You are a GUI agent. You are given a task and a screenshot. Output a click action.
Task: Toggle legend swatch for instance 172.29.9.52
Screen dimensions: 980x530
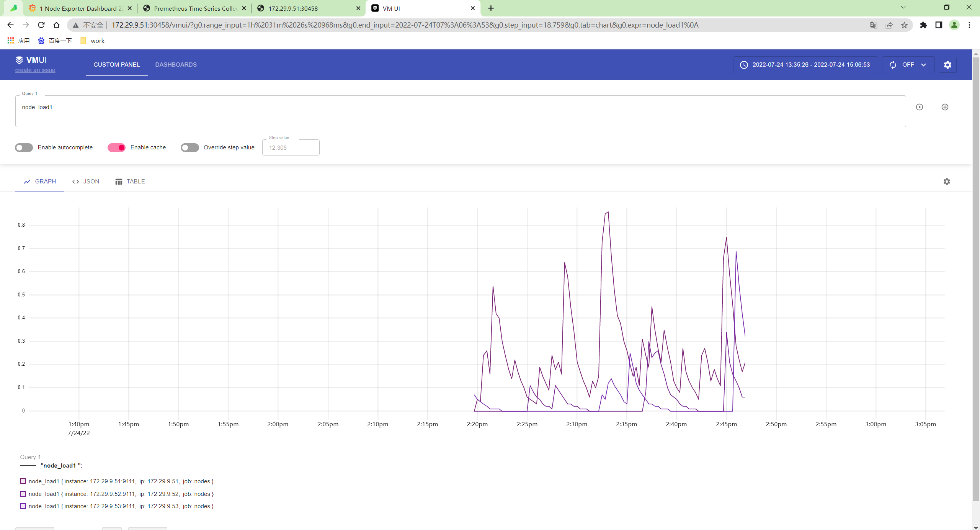pos(23,494)
